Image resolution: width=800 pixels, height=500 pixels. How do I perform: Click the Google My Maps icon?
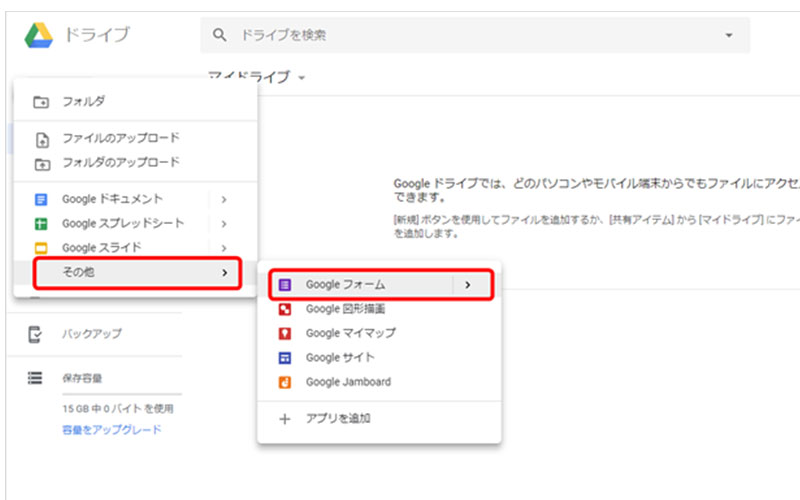(285, 334)
